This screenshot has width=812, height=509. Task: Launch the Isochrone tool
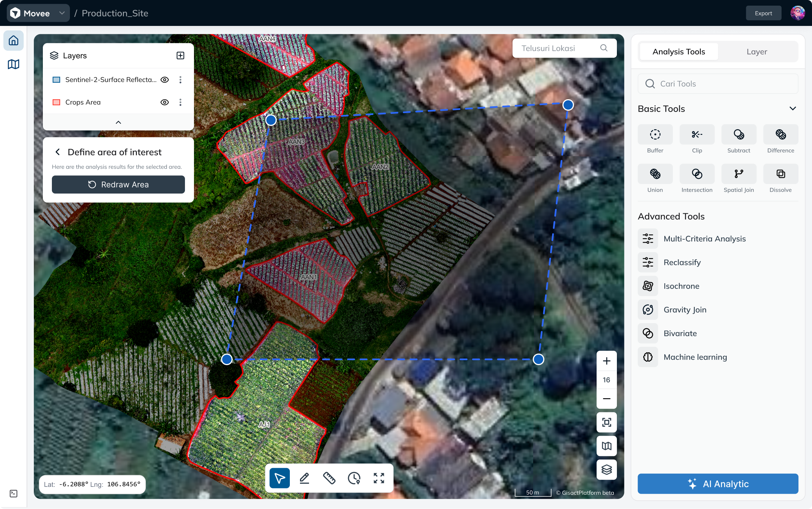coord(681,286)
